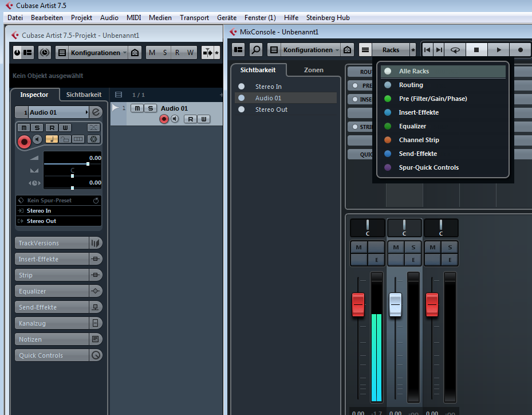Select Stereo Out output routing in inspector

coord(58,221)
